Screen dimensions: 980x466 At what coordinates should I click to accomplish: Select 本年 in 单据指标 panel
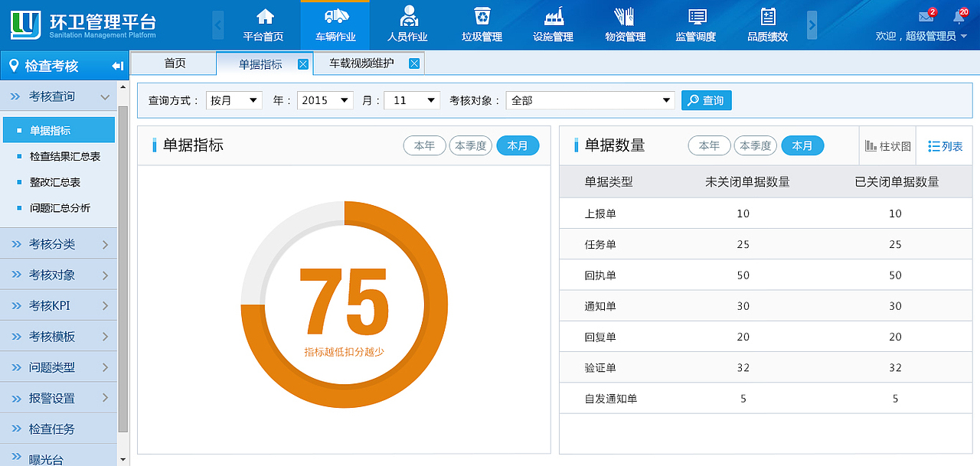[424, 145]
